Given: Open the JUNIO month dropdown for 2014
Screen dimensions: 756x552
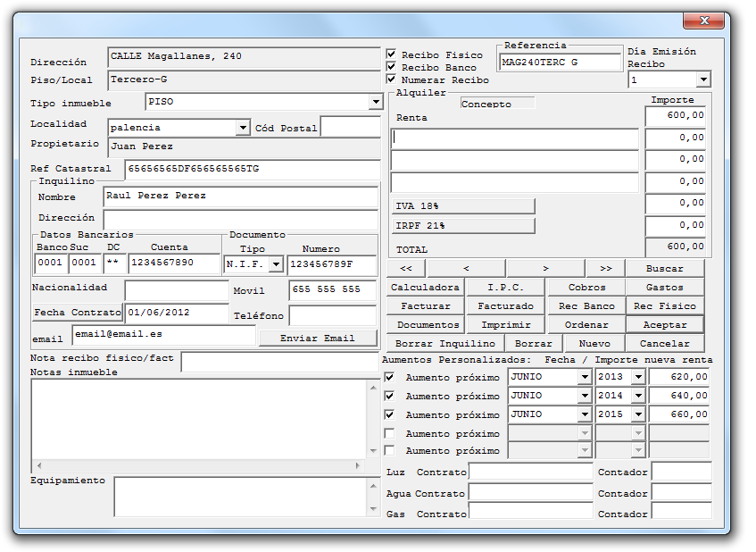Looking at the screenshot, I should 585,396.
